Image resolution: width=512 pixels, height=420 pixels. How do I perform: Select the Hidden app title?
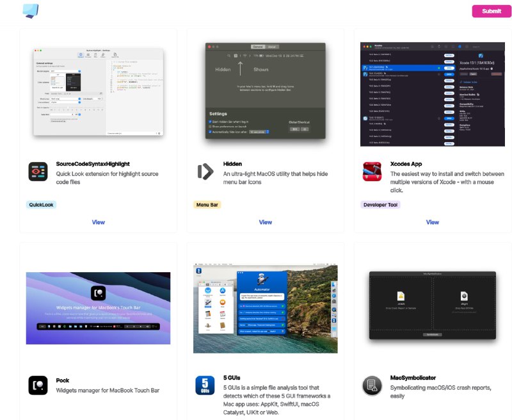click(232, 164)
